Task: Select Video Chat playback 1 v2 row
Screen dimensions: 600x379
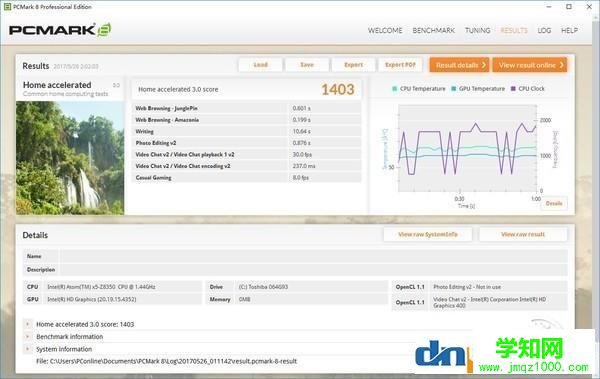Action: [246, 154]
